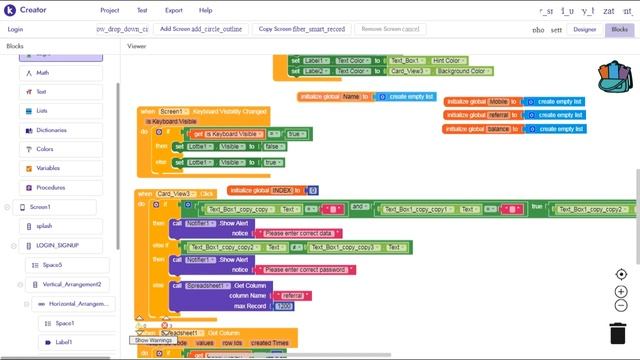The height and width of the screenshot is (360, 640).
Task: Click the Math category icon
Action: (29, 73)
